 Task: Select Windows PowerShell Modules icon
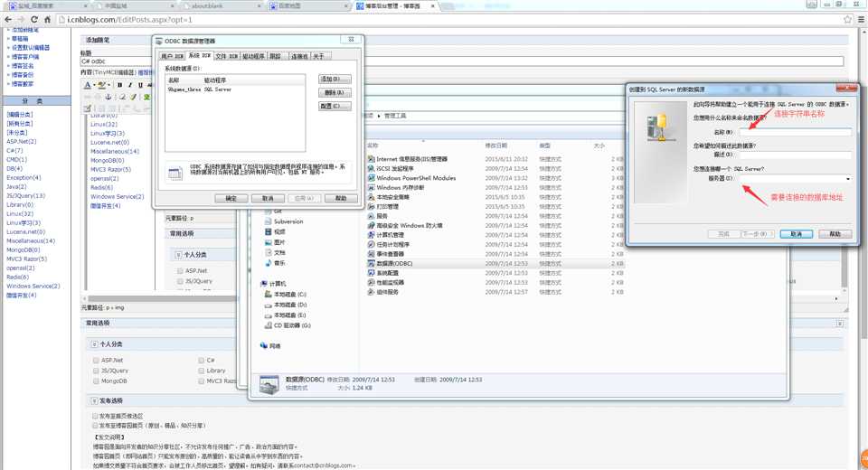click(371, 178)
